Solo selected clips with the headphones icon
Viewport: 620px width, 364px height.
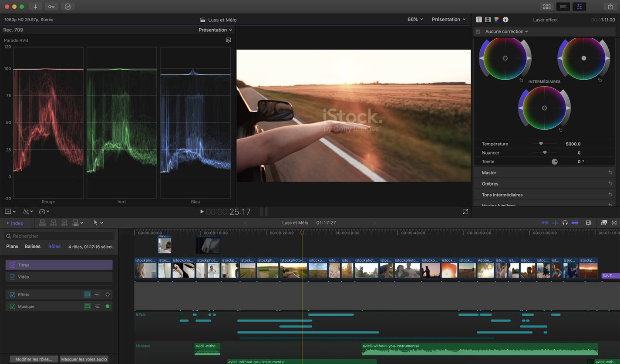point(565,222)
